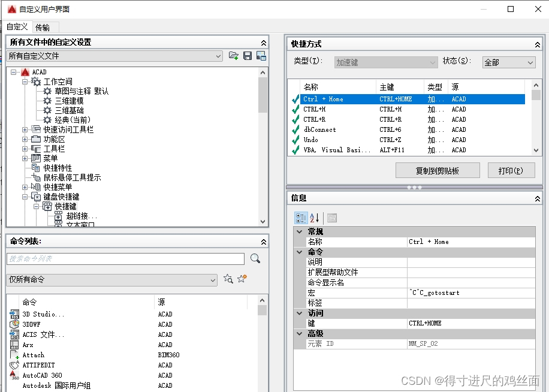The width and height of the screenshot is (549, 392).
Task: Click the 工作空间 gear icon
Action: coord(36,82)
